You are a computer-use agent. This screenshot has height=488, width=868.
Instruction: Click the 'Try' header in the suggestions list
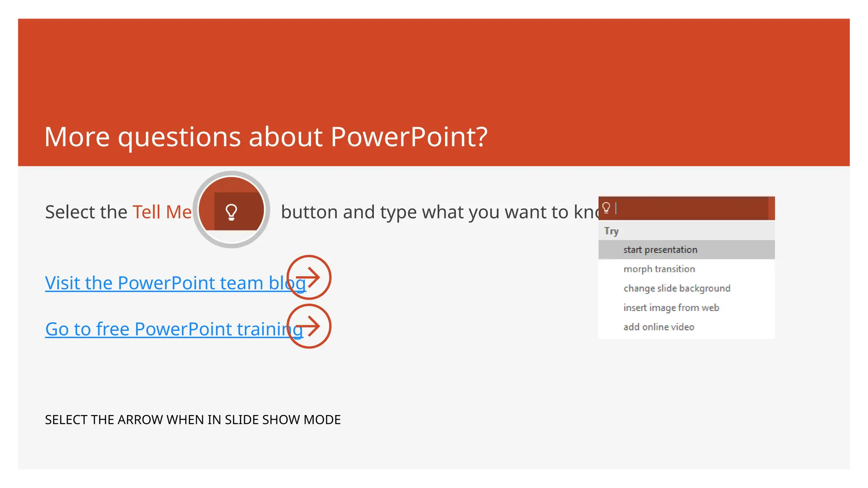[611, 231]
